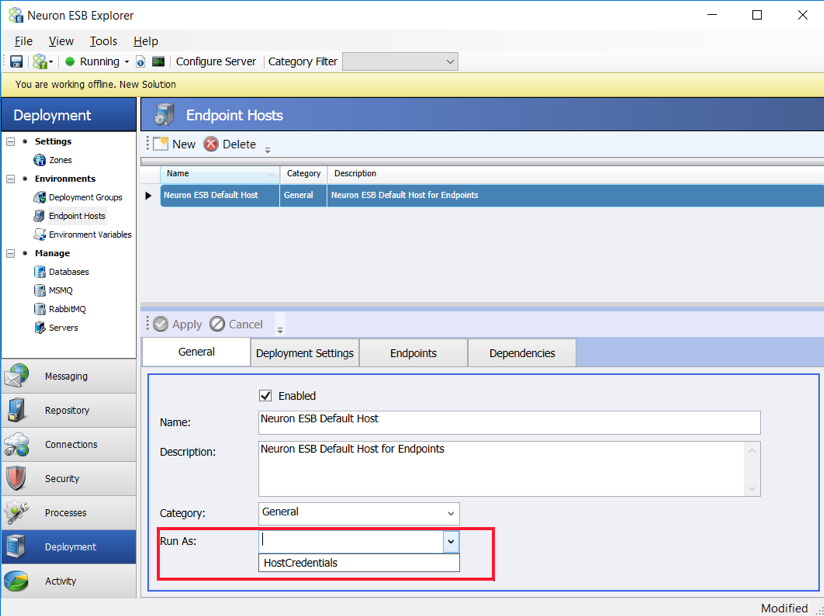Open the Tools menu
Image resolution: width=824 pixels, height=616 pixels.
point(104,41)
